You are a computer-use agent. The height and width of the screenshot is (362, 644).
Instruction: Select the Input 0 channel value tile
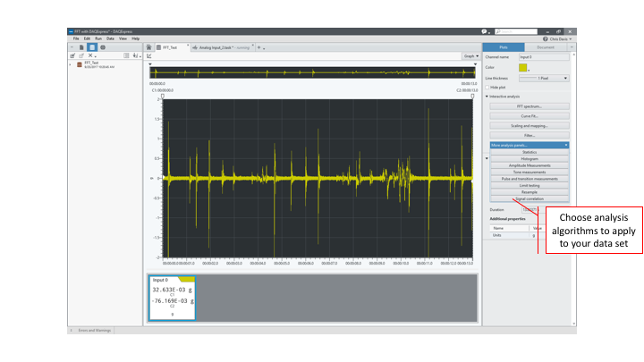point(172,296)
